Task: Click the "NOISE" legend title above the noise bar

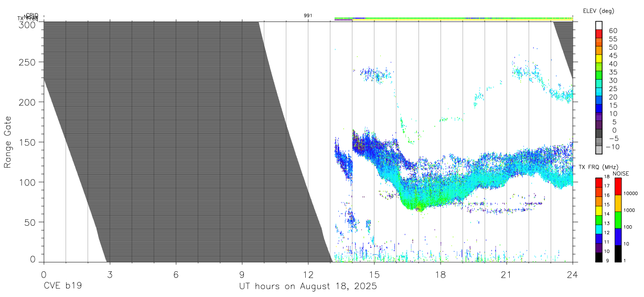Action: click(621, 173)
